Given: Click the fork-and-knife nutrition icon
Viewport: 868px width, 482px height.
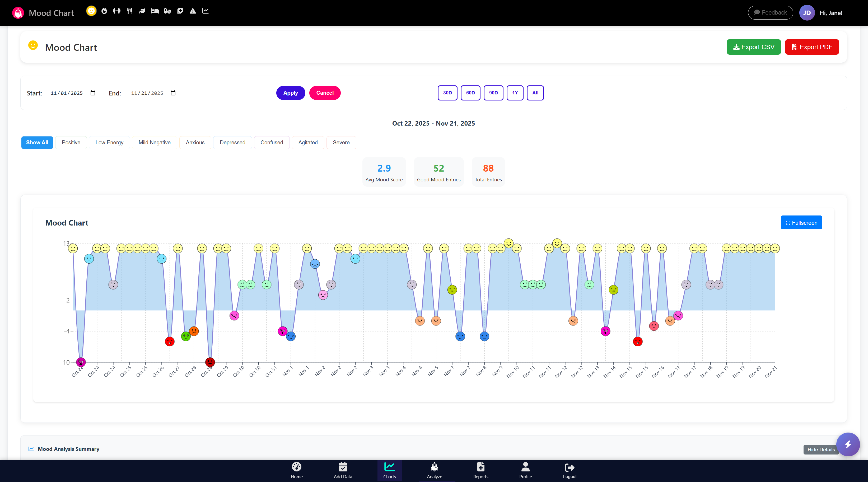Looking at the screenshot, I should (x=129, y=11).
